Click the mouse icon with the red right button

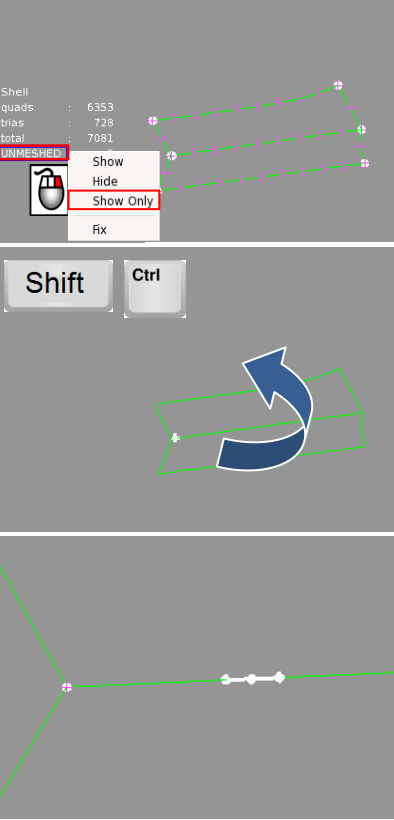(x=49, y=189)
